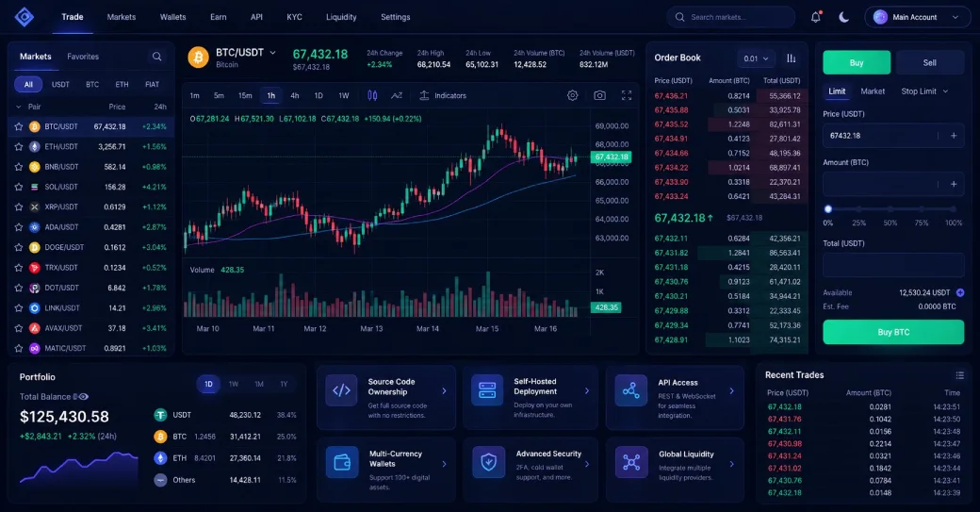This screenshot has height=512, width=980.
Task: Click DOGE/USDT coin icon
Action: pos(34,248)
